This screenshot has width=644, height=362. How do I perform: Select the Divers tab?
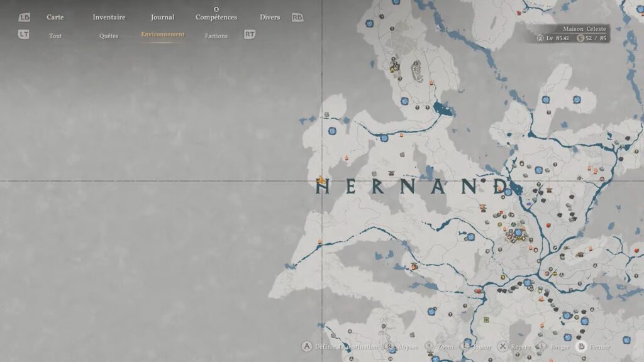(270, 17)
